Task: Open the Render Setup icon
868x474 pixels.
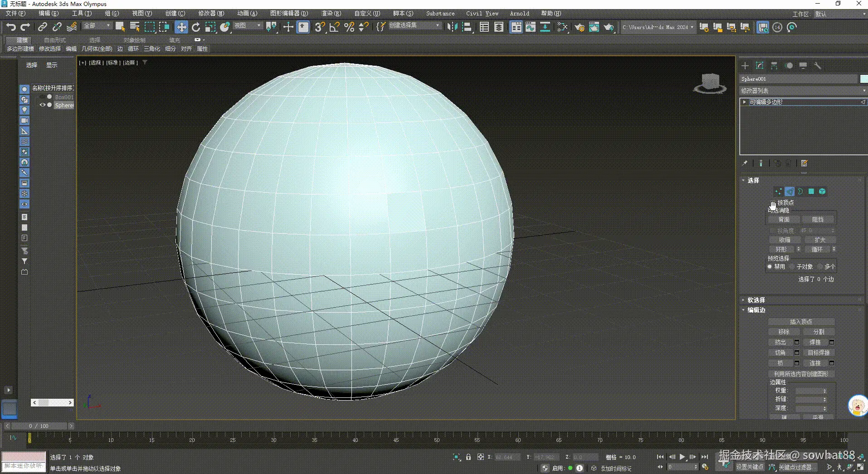Action: [580, 27]
